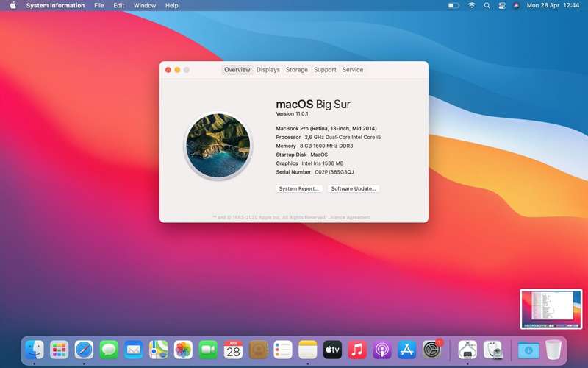Viewport: 588px width, 368px height.
Task: Click the 'Version 11.0.1' text
Action: (292, 114)
